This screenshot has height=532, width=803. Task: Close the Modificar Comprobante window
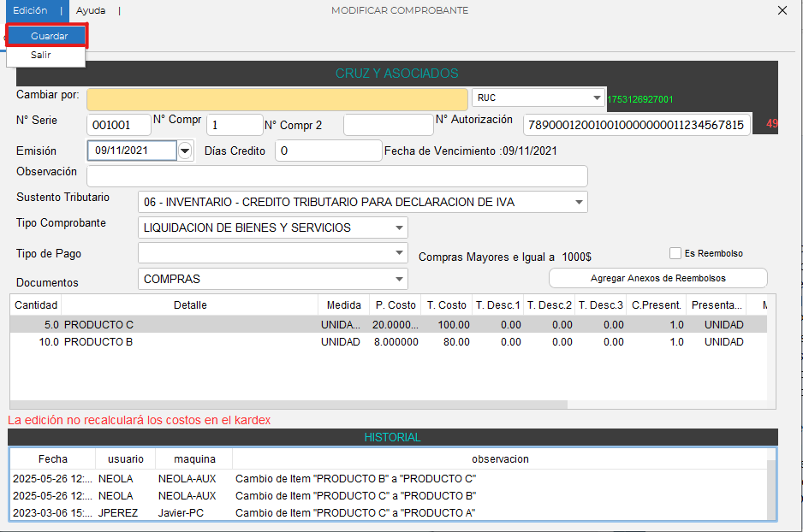pos(782,10)
